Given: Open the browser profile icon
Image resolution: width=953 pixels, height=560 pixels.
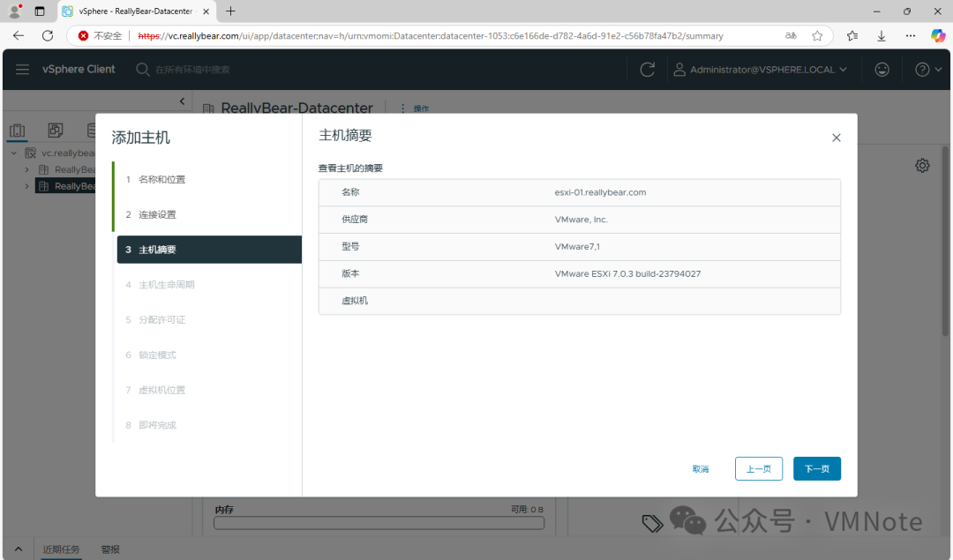Looking at the screenshot, I should pyautogui.click(x=15, y=11).
